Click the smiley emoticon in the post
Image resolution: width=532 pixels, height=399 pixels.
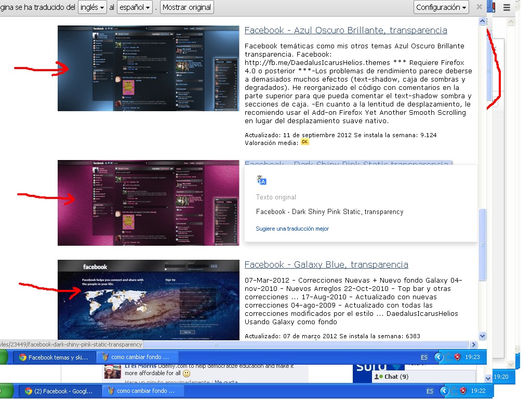click(187, 374)
